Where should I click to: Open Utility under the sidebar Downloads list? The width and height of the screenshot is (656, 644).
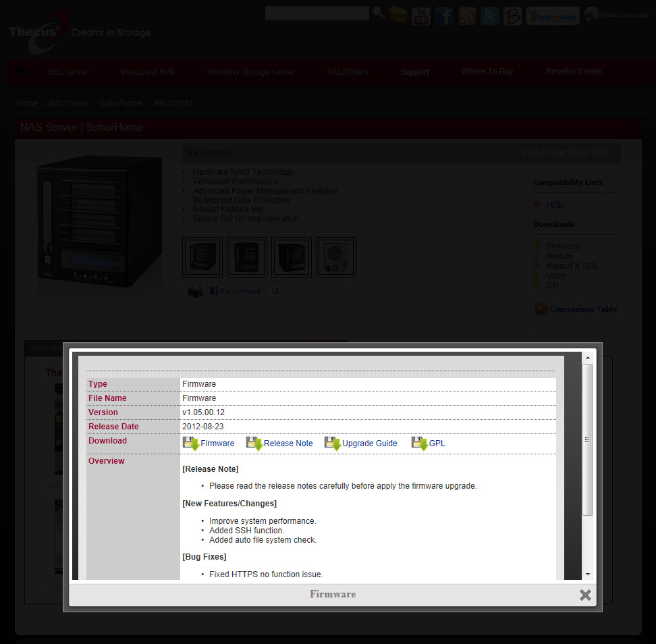pyautogui.click(x=556, y=276)
